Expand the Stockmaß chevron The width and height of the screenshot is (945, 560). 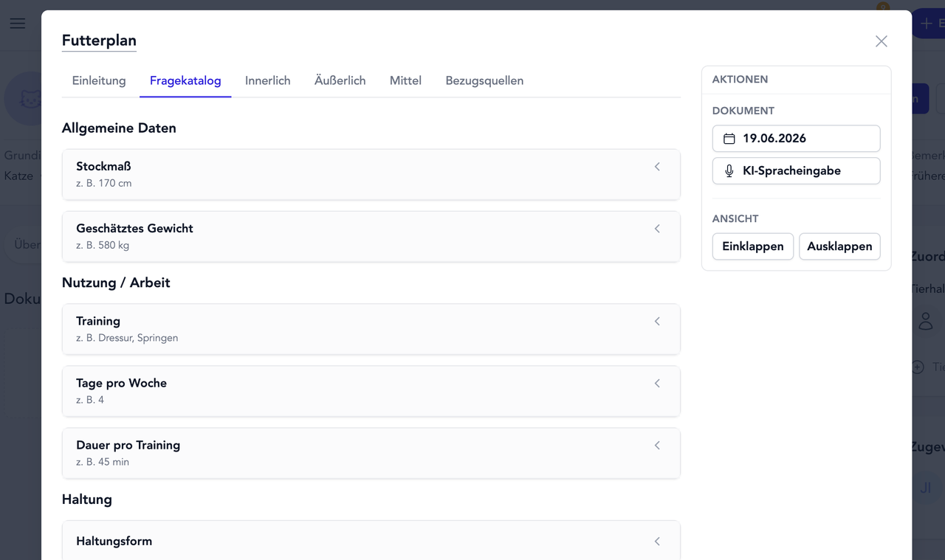pyautogui.click(x=657, y=167)
